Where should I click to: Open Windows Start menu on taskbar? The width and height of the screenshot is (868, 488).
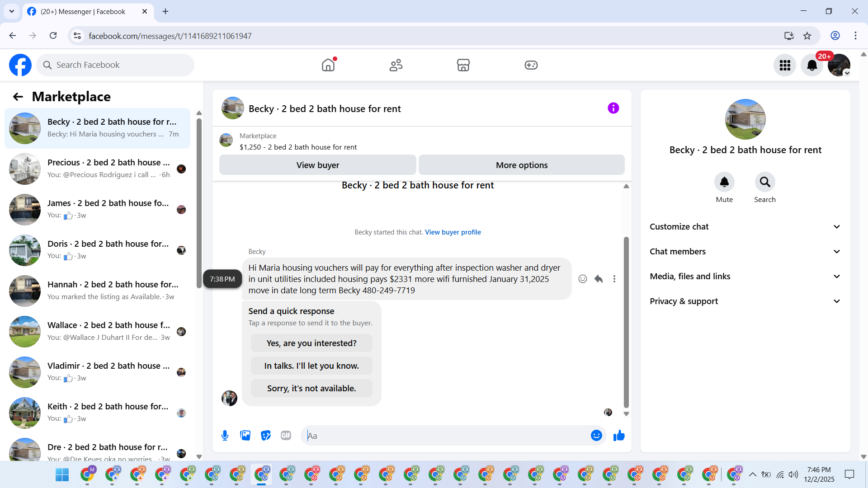[x=62, y=475]
